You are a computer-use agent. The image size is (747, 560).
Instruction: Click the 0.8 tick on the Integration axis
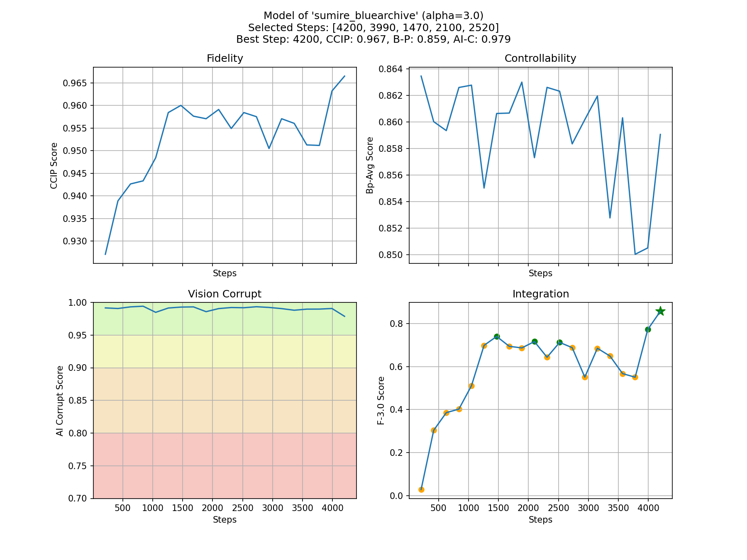point(397,324)
